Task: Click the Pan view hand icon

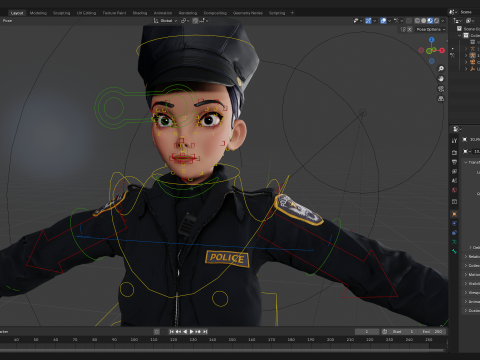Action: [441, 79]
